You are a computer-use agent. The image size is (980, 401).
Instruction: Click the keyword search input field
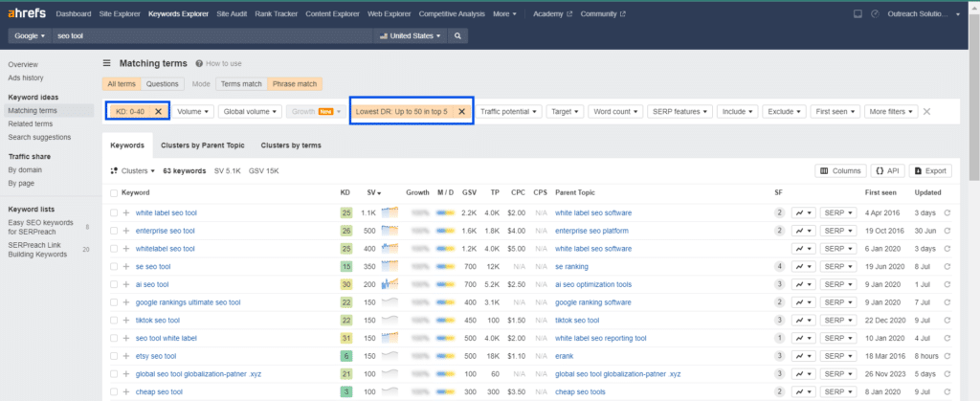pyautogui.click(x=212, y=36)
